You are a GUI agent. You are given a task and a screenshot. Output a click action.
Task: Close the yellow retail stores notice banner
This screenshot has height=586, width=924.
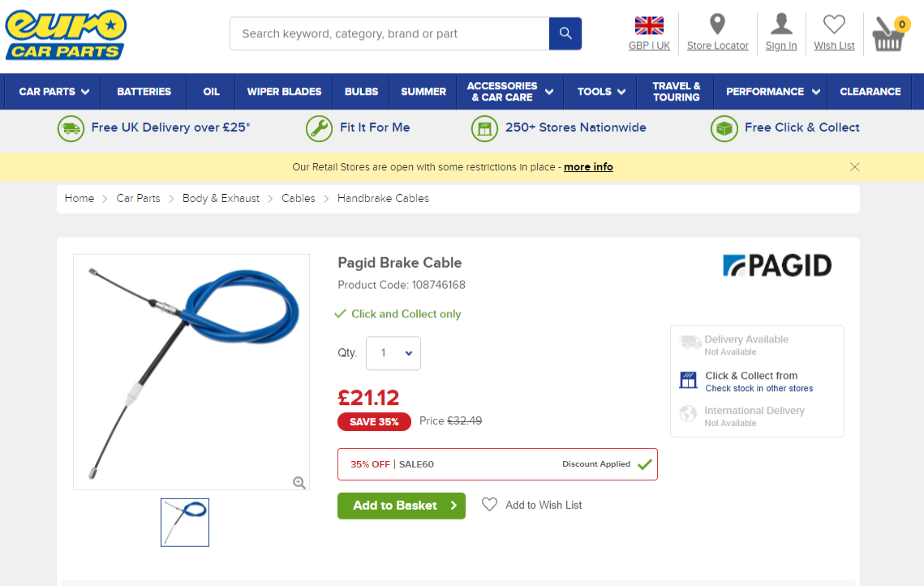pyautogui.click(x=854, y=167)
